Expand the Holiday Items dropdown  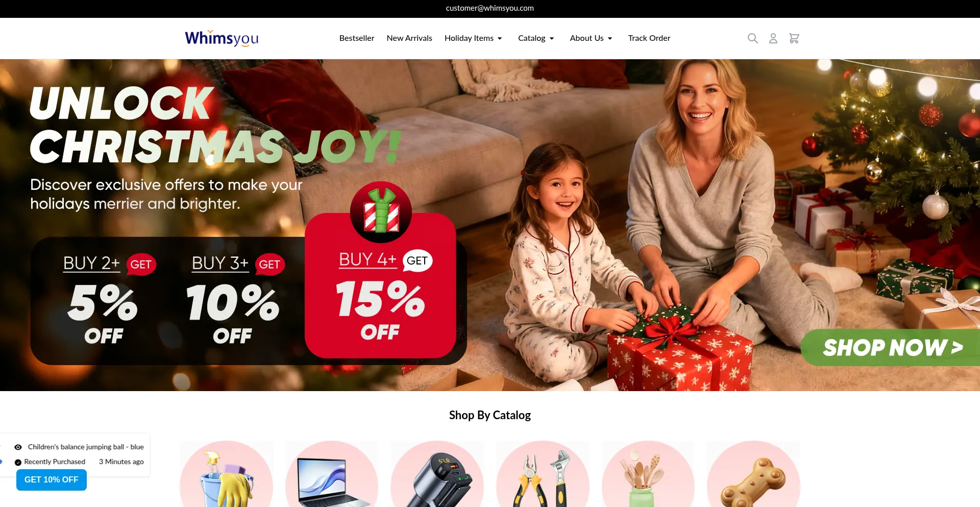pos(473,38)
